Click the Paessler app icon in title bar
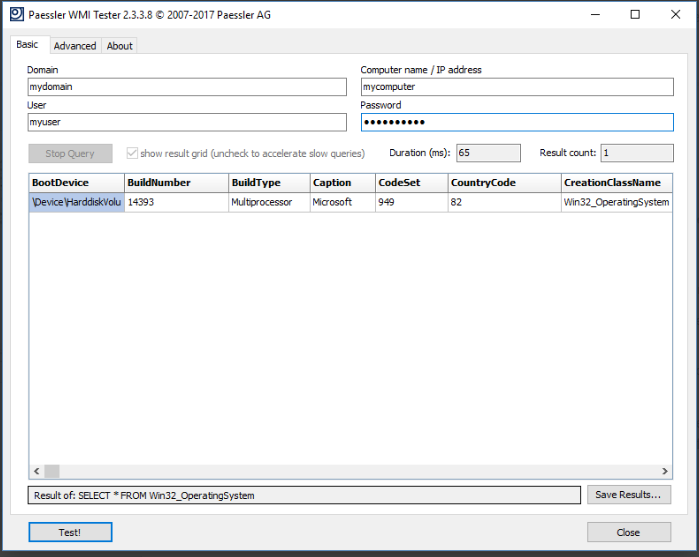This screenshot has width=699, height=557. (17, 14)
